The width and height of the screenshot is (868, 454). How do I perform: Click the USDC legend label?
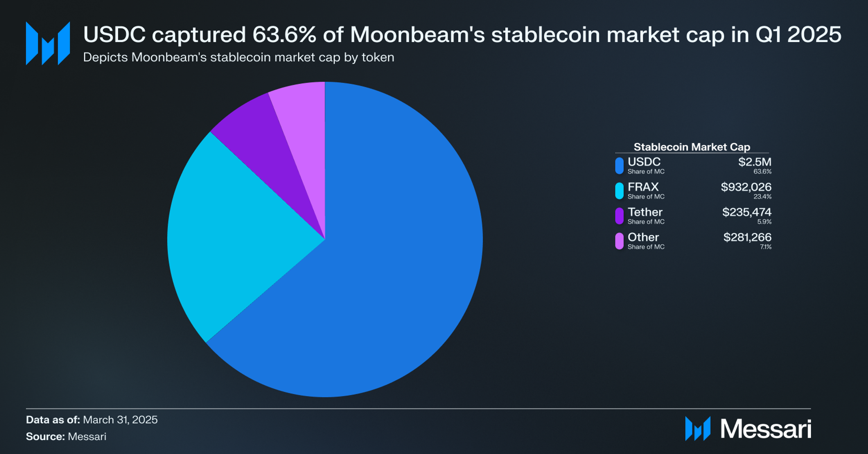point(644,162)
